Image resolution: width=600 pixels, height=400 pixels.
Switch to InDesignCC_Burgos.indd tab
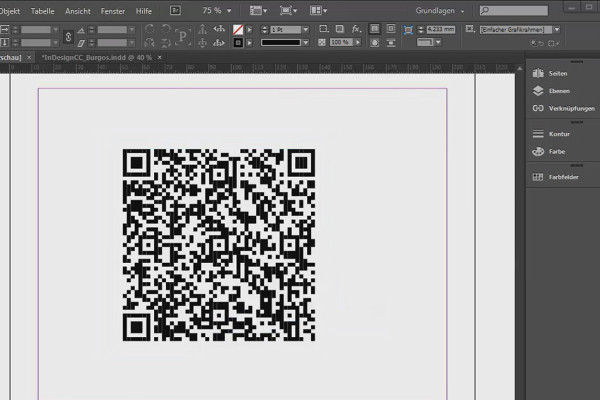coord(96,57)
